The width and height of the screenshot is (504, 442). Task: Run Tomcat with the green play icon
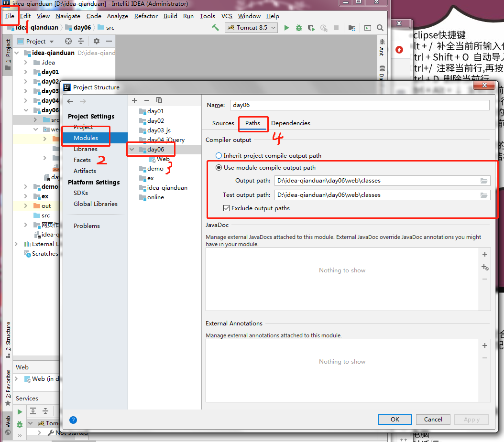[x=286, y=28]
